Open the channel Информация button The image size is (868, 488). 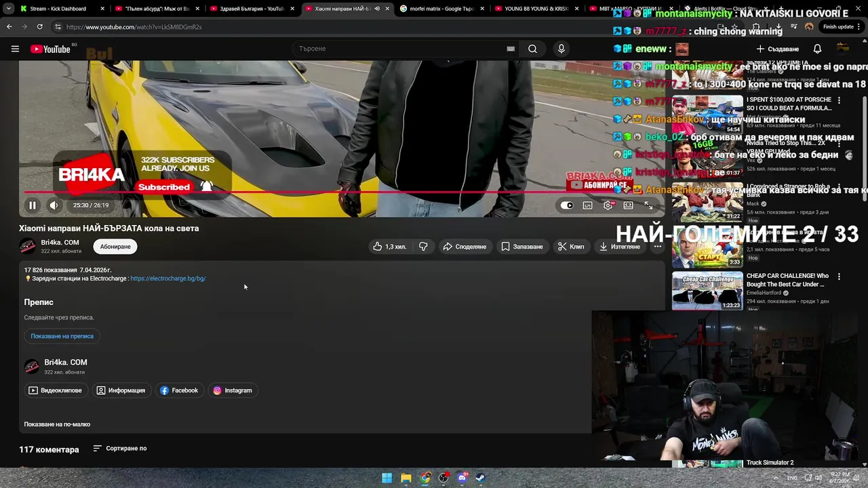(x=121, y=390)
